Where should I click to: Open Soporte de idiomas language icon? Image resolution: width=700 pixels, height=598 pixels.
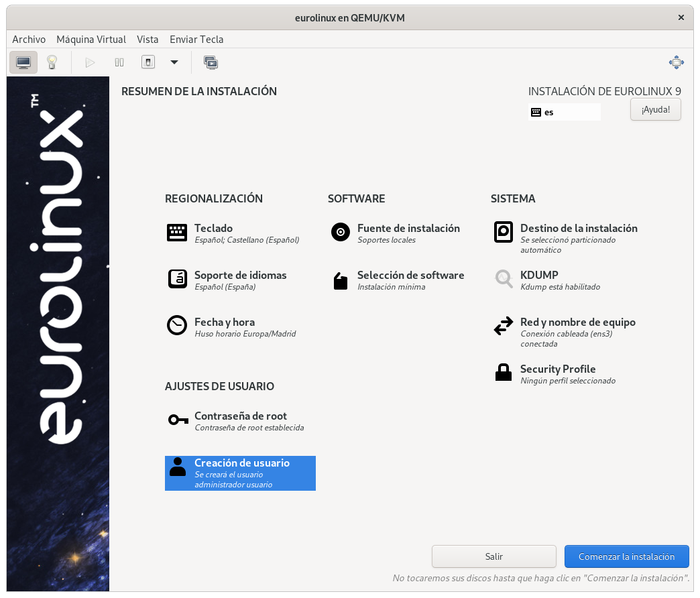click(177, 279)
